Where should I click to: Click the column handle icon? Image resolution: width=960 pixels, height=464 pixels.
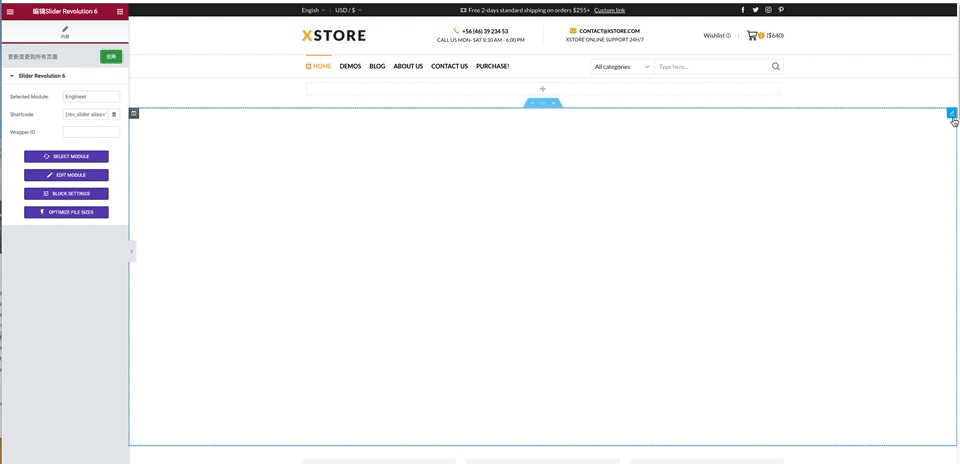[x=134, y=113]
